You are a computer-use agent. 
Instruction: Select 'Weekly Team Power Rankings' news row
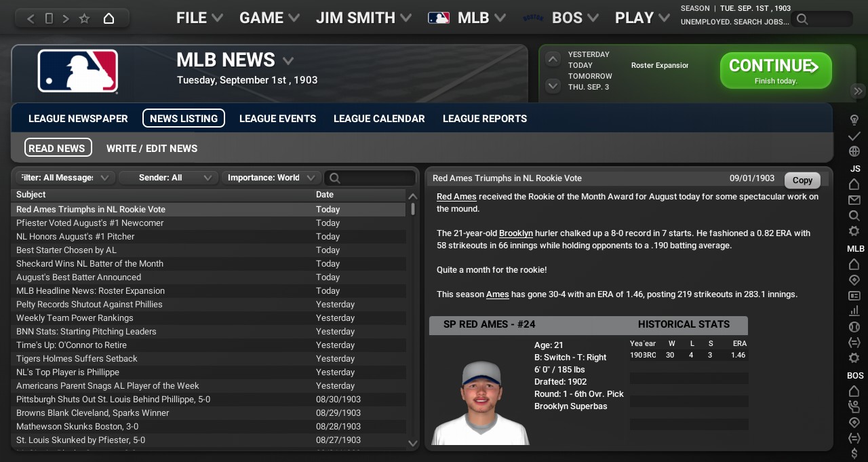point(209,317)
